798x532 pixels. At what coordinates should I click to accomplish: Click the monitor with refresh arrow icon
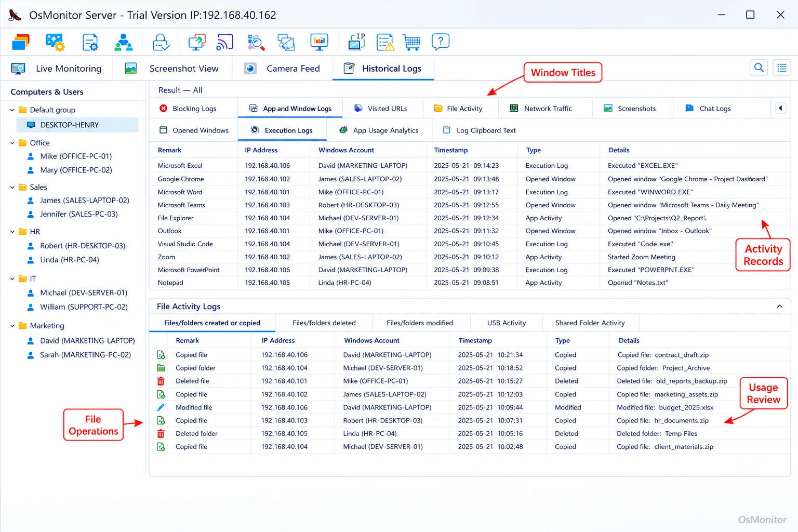197,42
